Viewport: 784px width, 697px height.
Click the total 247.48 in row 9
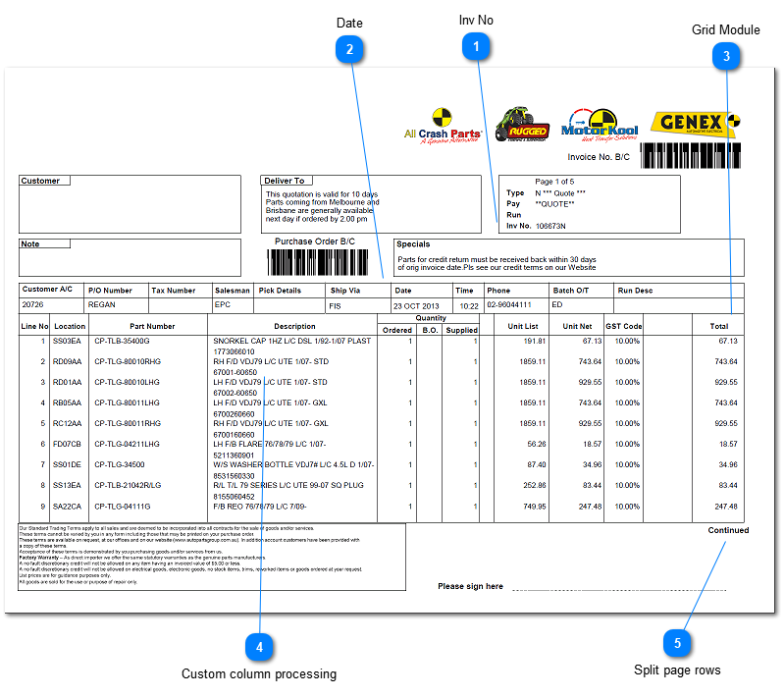[x=726, y=507]
